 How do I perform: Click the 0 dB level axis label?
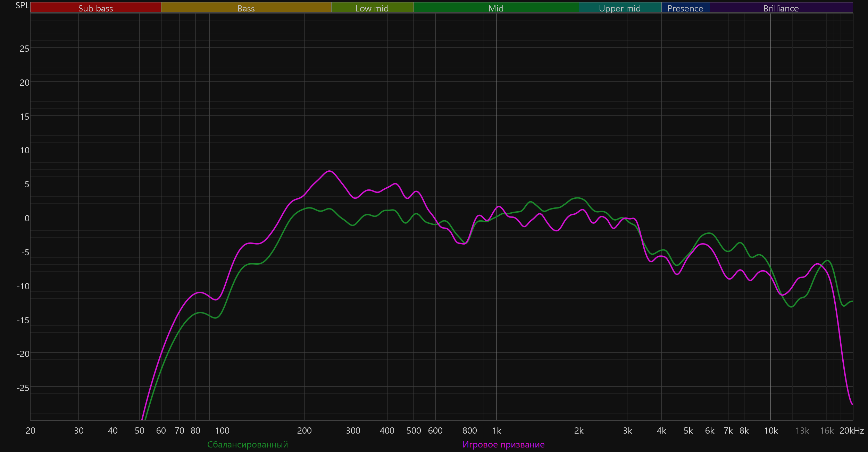[x=27, y=218]
